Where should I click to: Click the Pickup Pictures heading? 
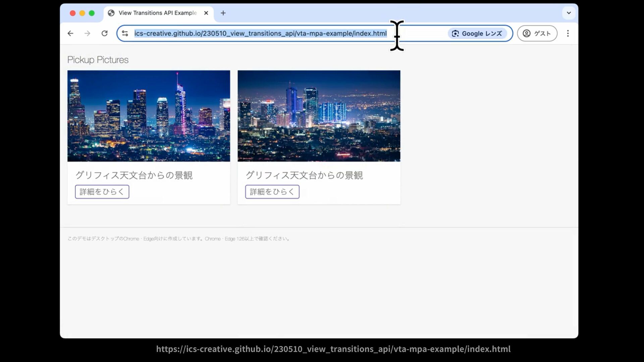pos(98,60)
